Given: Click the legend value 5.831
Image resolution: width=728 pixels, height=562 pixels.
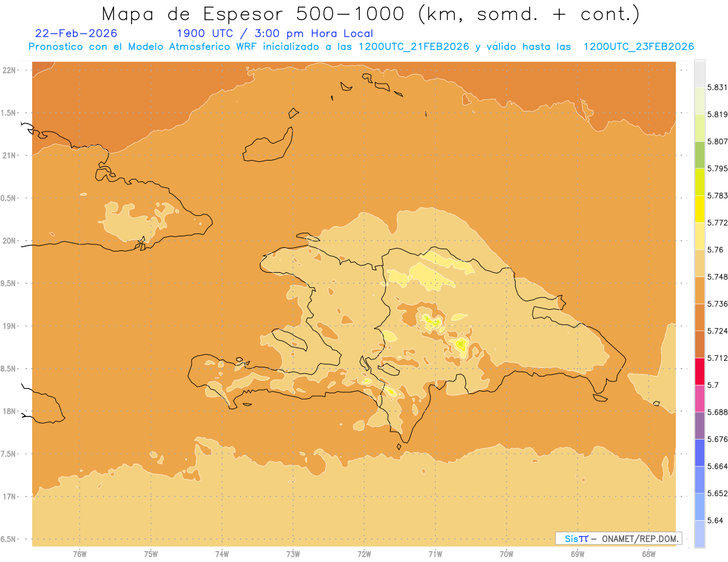Looking at the screenshot, I should (718, 87).
